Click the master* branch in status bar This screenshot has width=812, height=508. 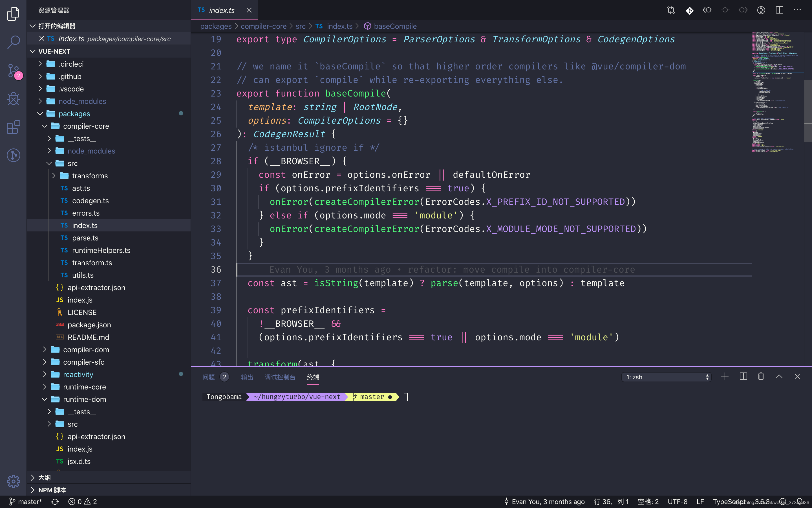click(x=25, y=502)
